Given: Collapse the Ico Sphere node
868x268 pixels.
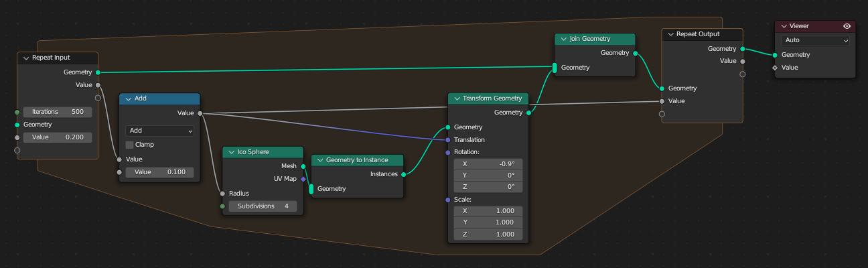Looking at the screenshot, I should click(231, 152).
